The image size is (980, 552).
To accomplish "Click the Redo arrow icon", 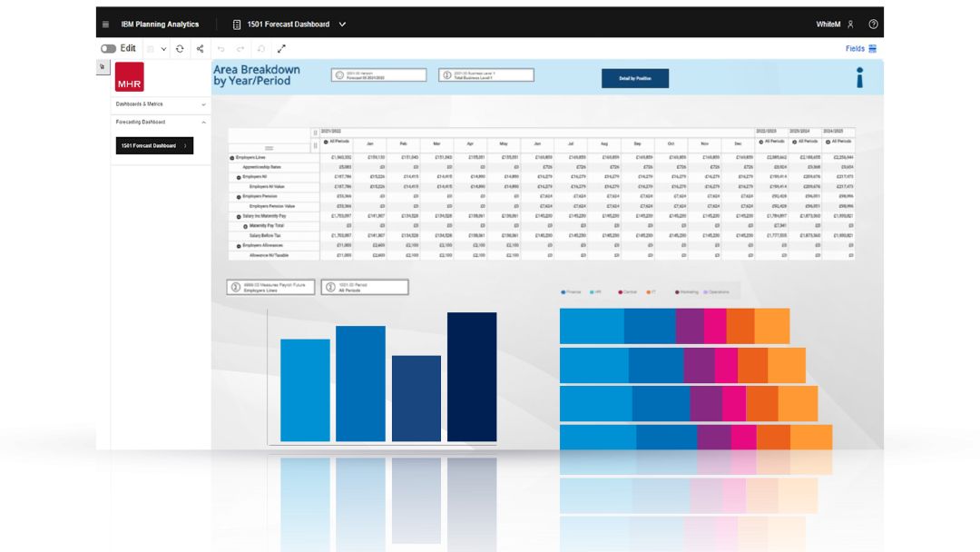I will point(240,49).
